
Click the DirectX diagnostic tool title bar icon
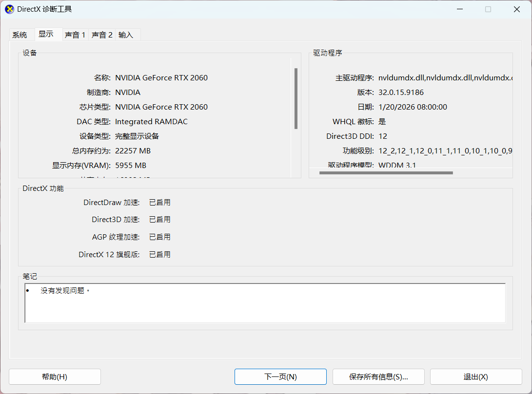tap(9, 9)
